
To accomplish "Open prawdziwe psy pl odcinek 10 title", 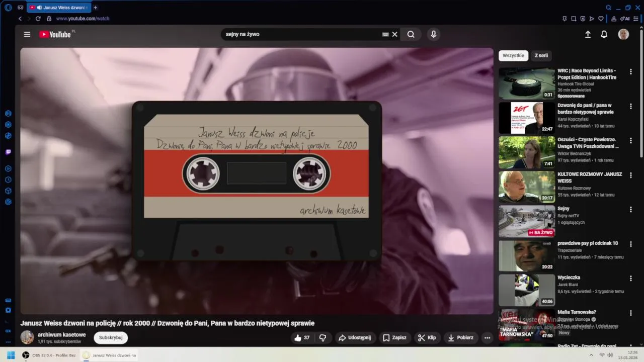I will (588, 243).
